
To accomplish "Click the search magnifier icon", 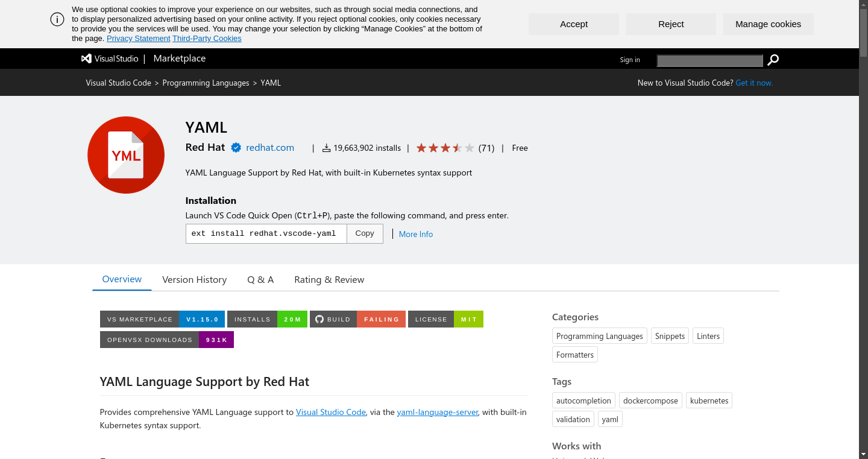I will (x=773, y=60).
